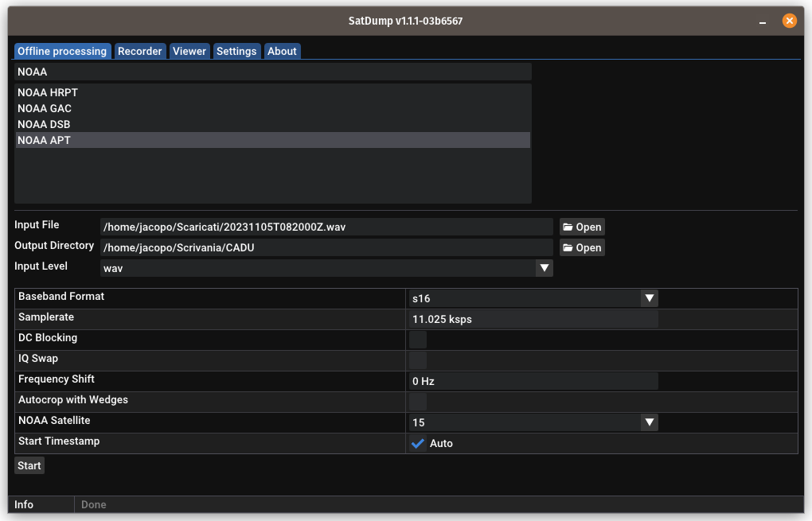Click the Output Directory path field
The height and width of the screenshot is (521, 812).
coord(326,248)
